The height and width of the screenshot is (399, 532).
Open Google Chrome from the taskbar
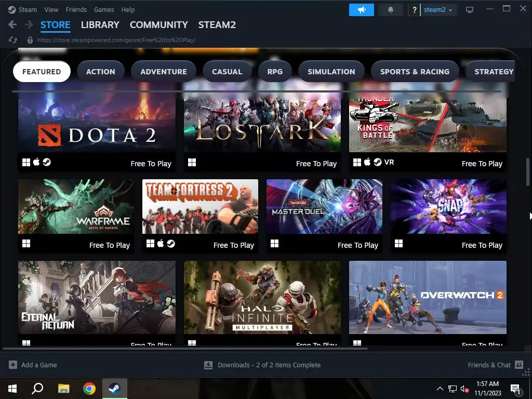(x=89, y=389)
